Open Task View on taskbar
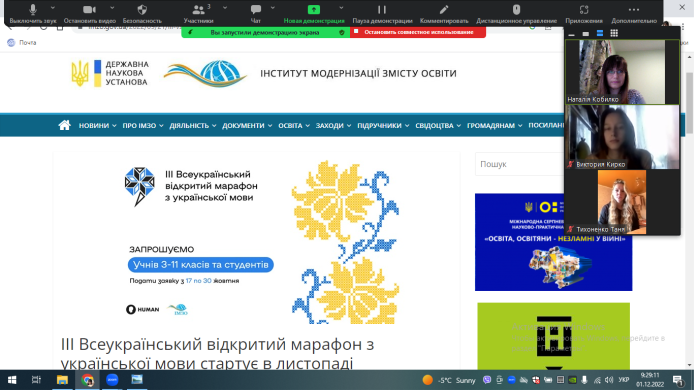700x391 pixels. click(x=36, y=380)
